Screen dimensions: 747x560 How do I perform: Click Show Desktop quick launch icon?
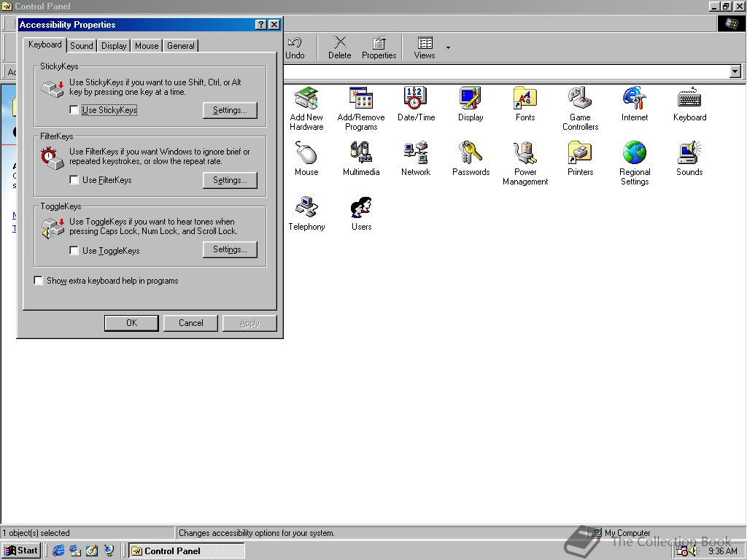click(92, 551)
